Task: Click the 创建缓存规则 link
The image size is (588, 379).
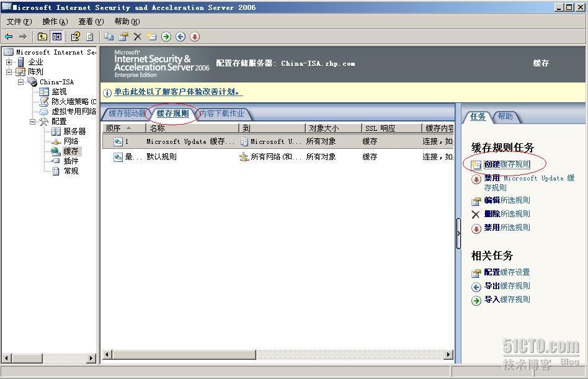Action: point(507,164)
